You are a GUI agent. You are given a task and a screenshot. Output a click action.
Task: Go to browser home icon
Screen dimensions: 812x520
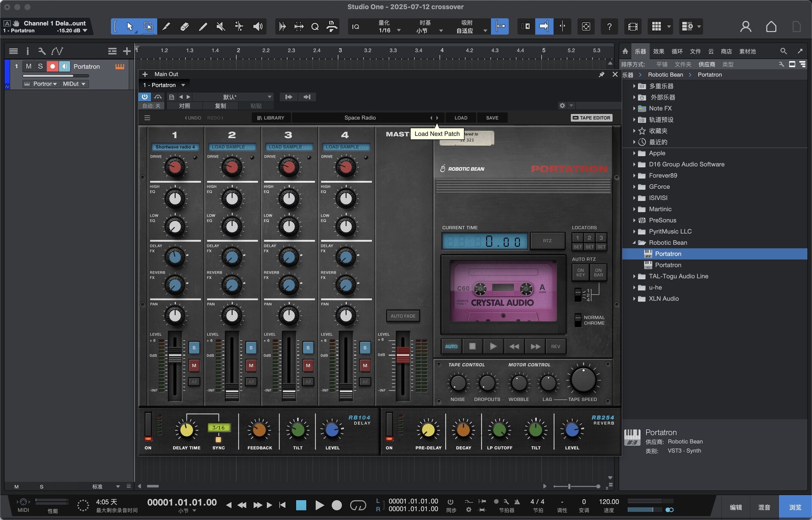click(625, 51)
